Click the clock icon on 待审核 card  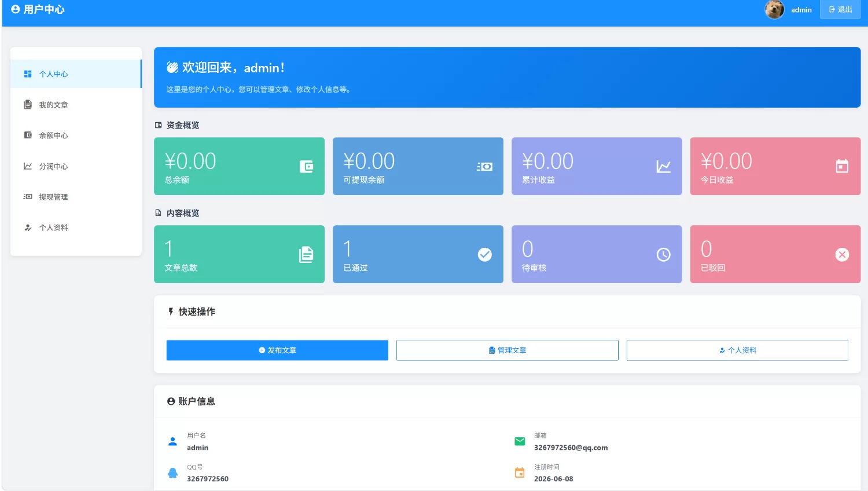(x=664, y=255)
